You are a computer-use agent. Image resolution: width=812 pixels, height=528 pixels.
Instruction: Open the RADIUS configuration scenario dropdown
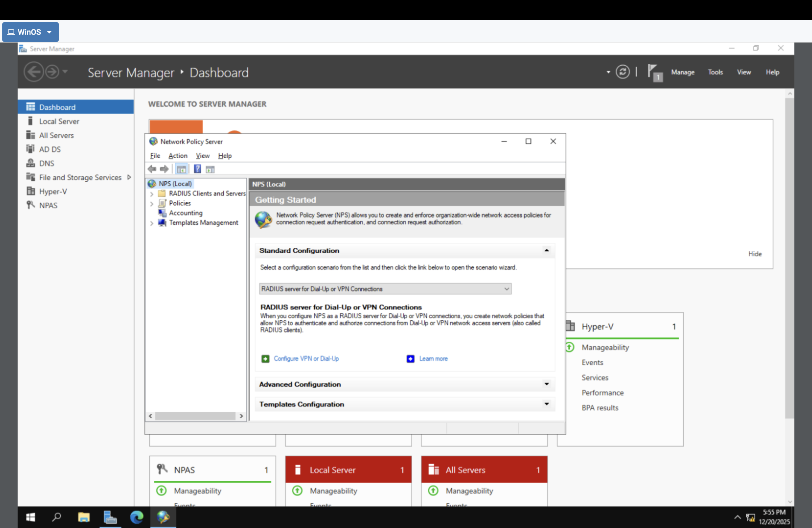pos(507,289)
